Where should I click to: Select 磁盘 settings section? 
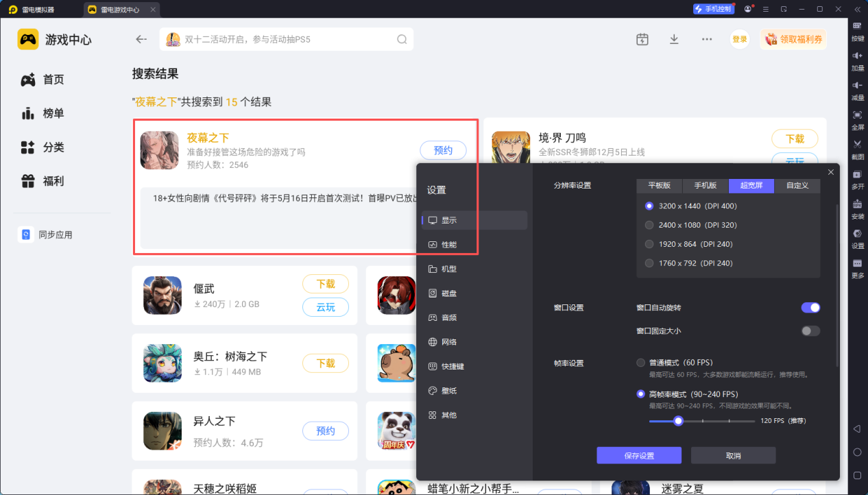coord(474,293)
